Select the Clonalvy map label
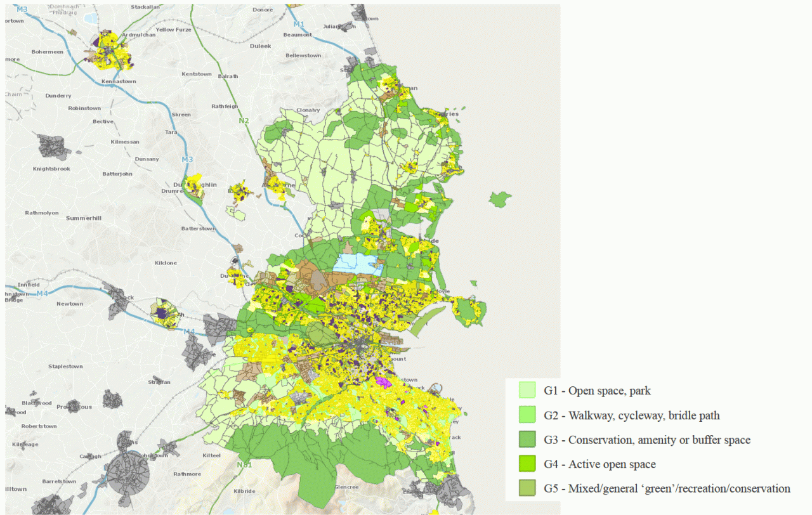 (308, 110)
